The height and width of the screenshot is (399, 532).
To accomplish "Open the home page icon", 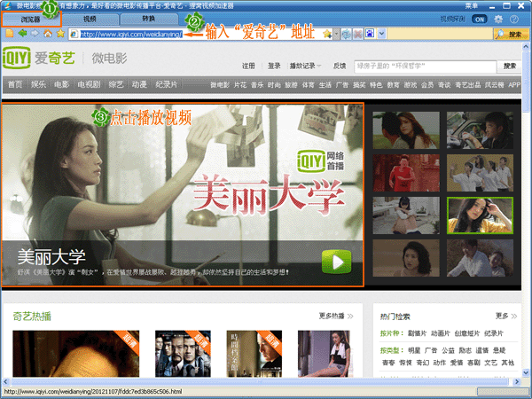I will (48, 34).
